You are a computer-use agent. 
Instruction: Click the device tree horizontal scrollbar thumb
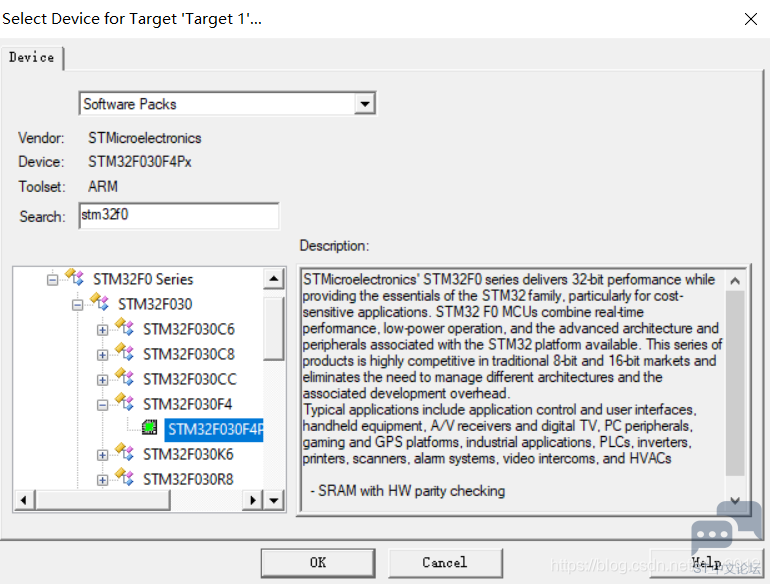(103, 501)
